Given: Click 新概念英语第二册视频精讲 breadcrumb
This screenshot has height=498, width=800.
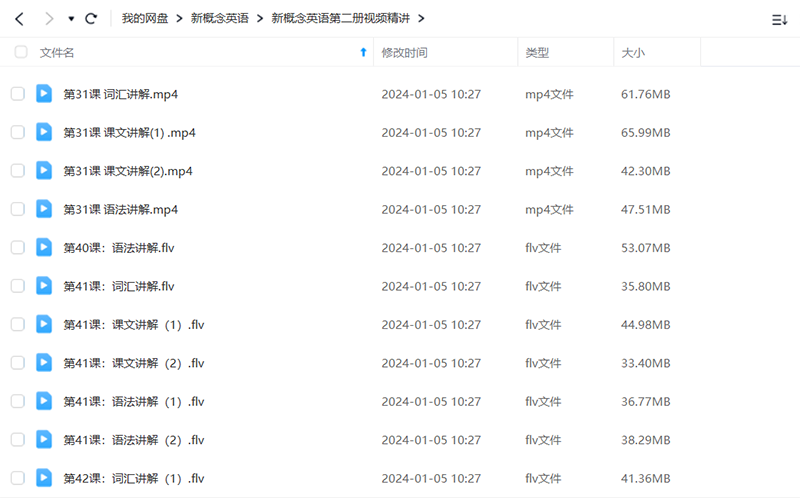Looking at the screenshot, I should pyautogui.click(x=340, y=18).
